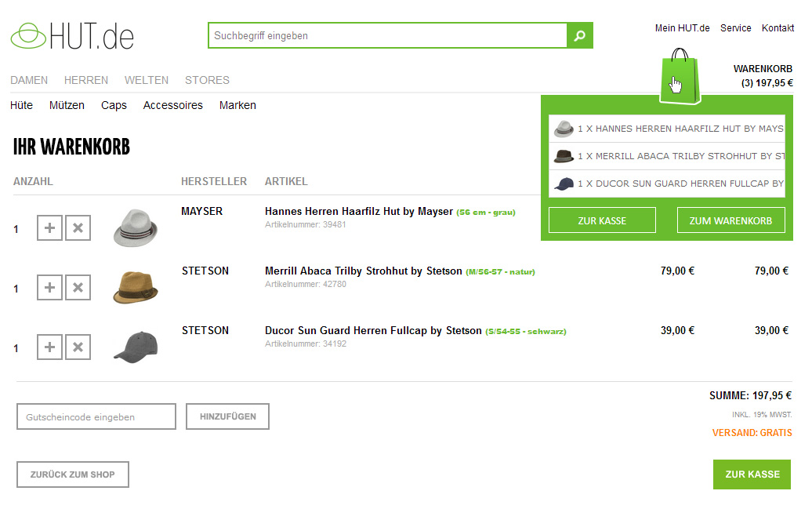Image resolution: width=812 pixels, height=509 pixels.
Task: Click ZUM WARENKORB in the mini-cart
Action: (730, 220)
